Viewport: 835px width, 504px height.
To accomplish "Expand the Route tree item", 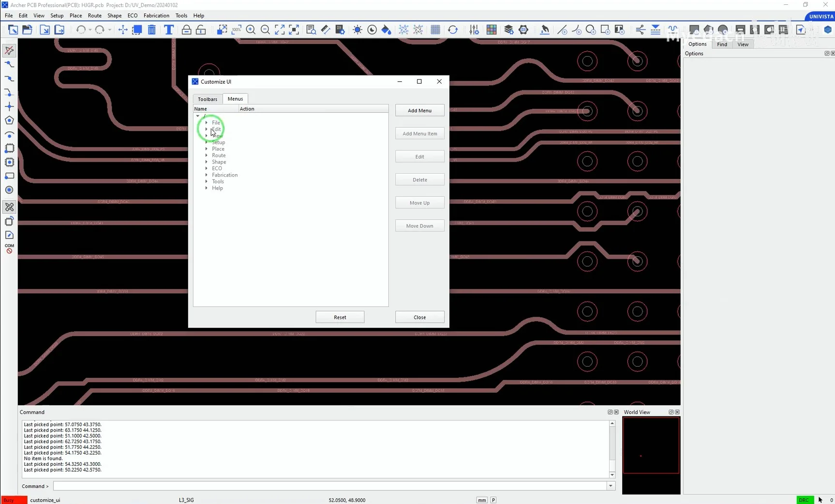I will [206, 155].
